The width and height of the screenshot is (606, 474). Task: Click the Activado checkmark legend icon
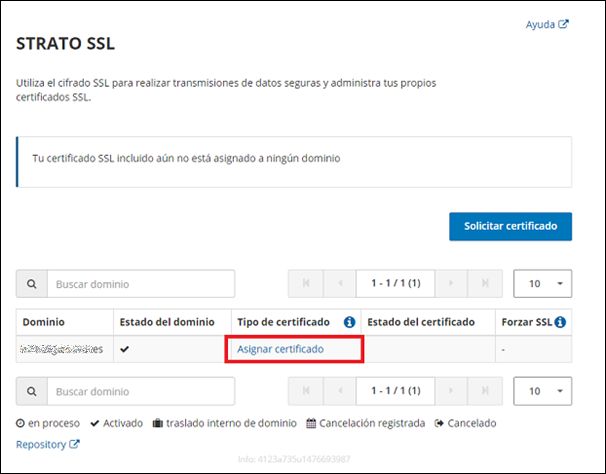coord(94,423)
